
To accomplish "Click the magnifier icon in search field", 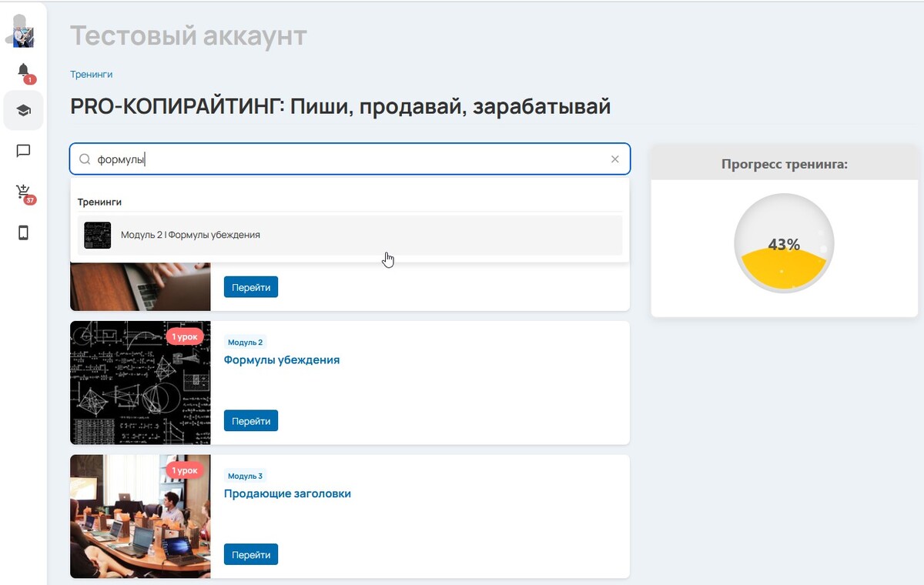I will pyautogui.click(x=85, y=159).
